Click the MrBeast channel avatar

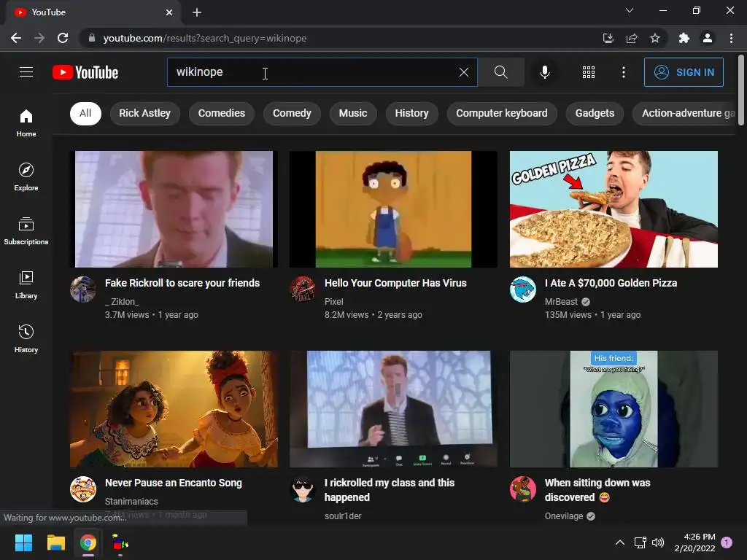[522, 289]
